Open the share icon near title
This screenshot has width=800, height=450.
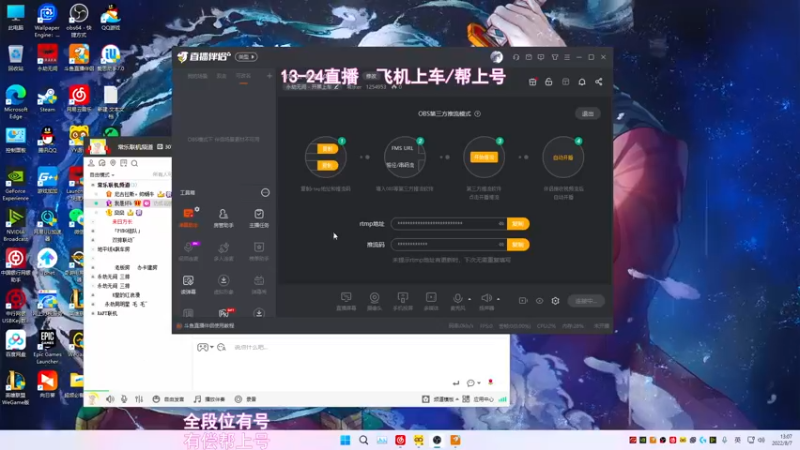point(598,82)
